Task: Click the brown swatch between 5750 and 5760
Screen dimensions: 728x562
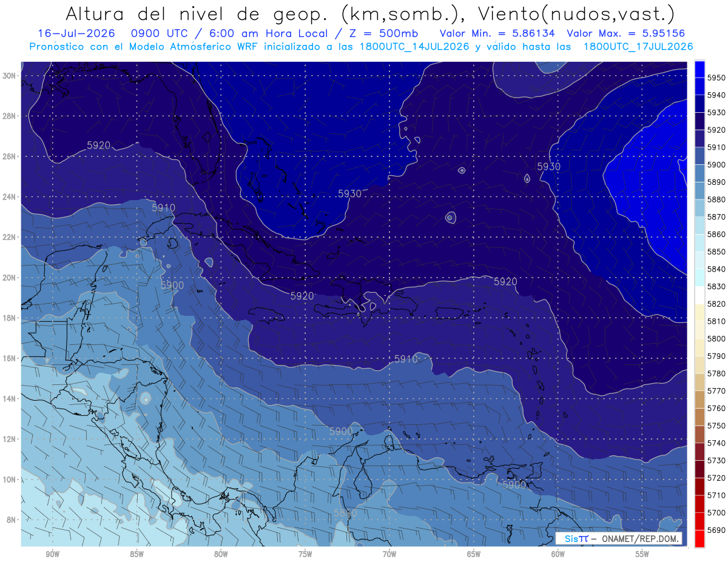Action: (699, 416)
